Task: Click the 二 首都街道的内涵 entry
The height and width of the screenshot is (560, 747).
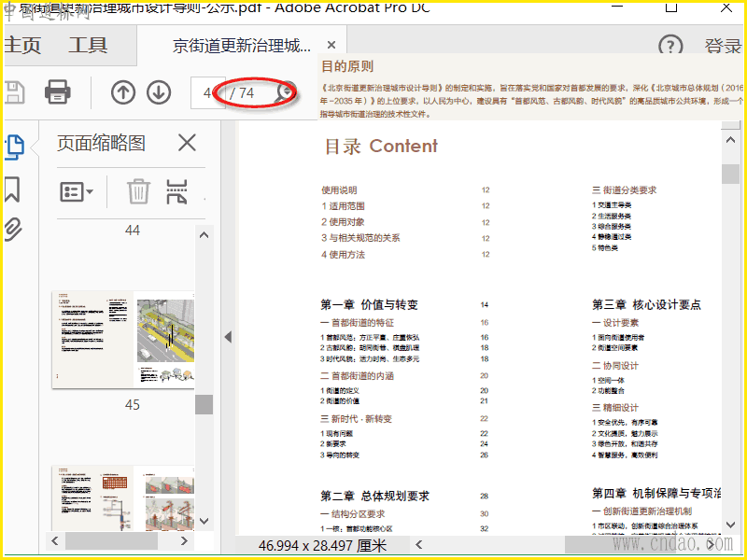Action: point(358,376)
